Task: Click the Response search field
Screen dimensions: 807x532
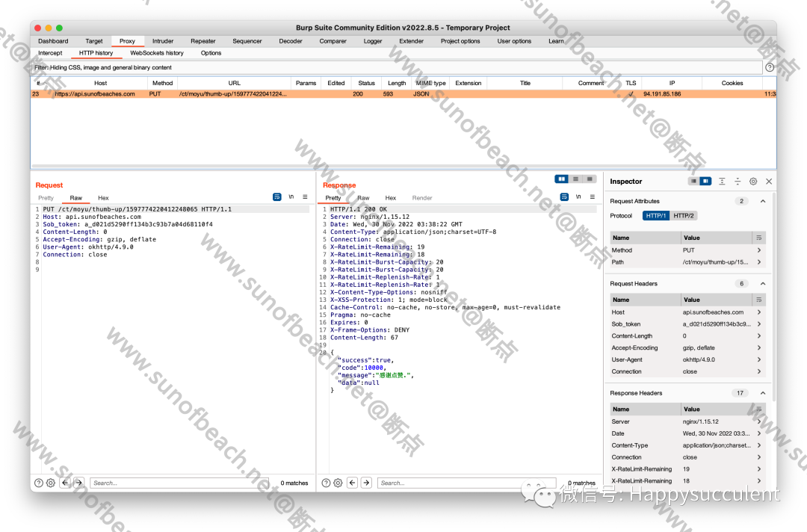Action: pyautogui.click(x=467, y=483)
